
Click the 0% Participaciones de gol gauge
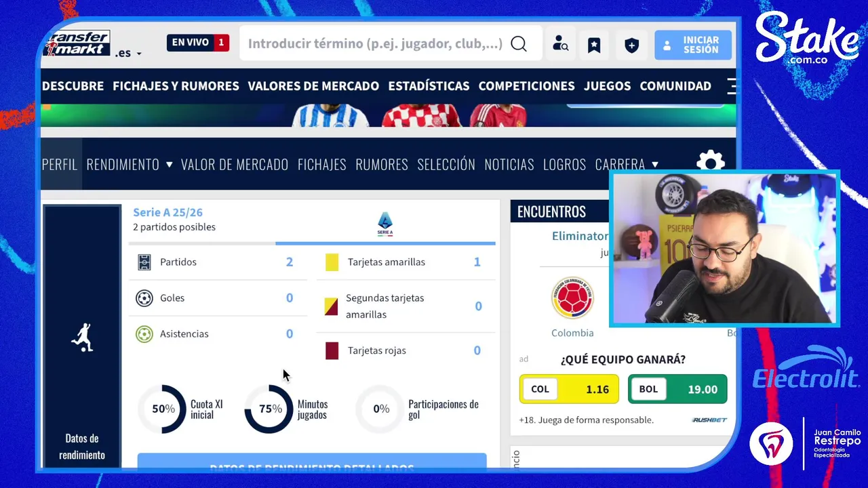coord(380,409)
